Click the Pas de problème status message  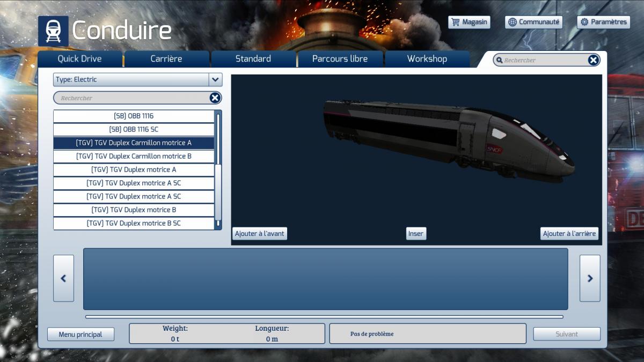click(x=372, y=334)
